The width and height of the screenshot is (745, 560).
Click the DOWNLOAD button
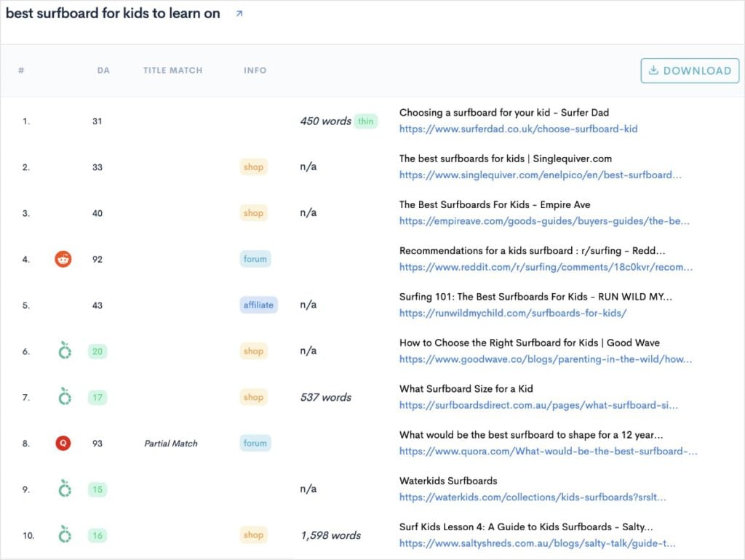point(689,71)
